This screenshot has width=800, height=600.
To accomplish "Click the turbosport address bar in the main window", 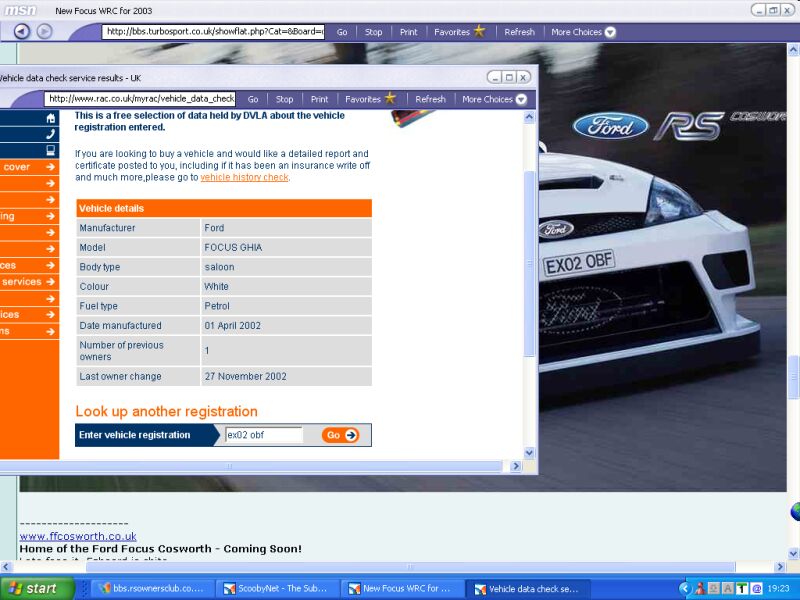I will point(213,32).
